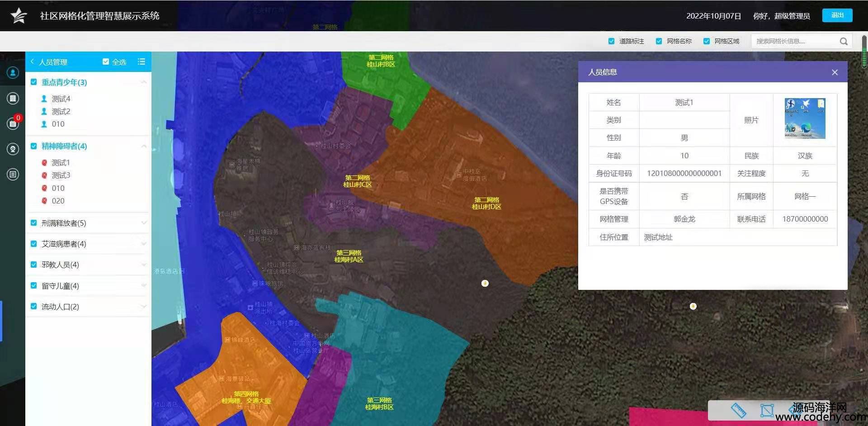The image size is (868, 426).
Task: Disable the 网格区域 checkbox
Action: (x=706, y=41)
